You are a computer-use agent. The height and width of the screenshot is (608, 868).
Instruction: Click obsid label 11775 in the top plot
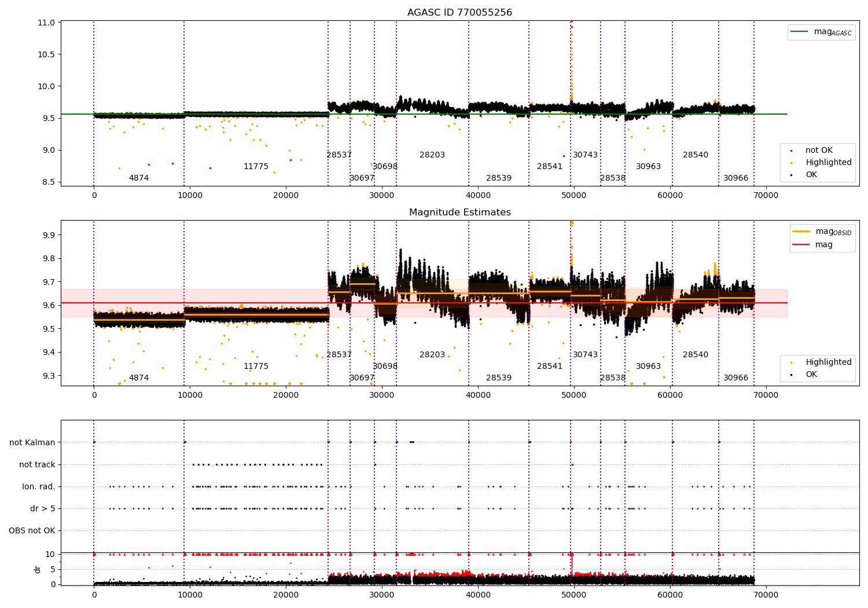click(256, 167)
